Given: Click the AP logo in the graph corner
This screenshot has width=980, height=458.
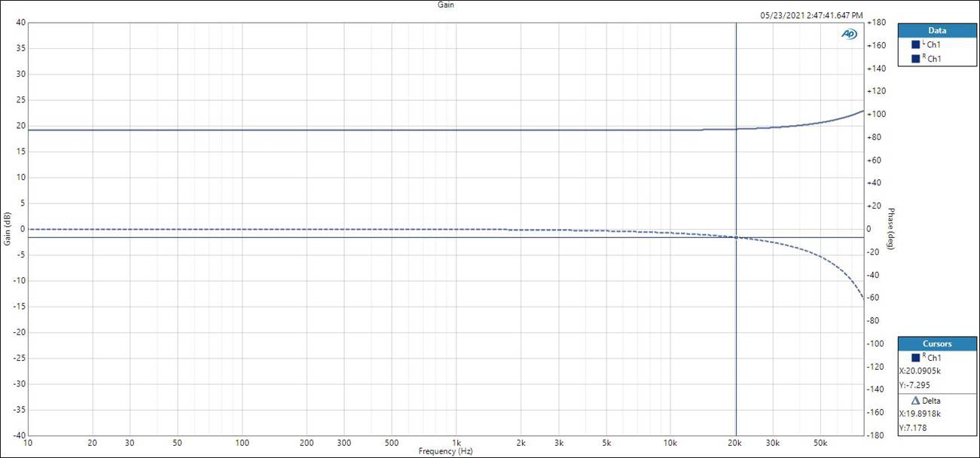Looking at the screenshot, I should click(849, 34).
